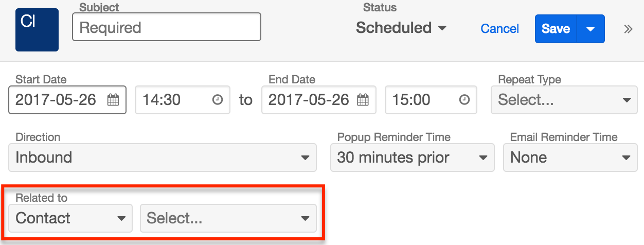This screenshot has height=245, width=644.
Task: Open the Save button dropdown arrow
Action: pyautogui.click(x=591, y=29)
